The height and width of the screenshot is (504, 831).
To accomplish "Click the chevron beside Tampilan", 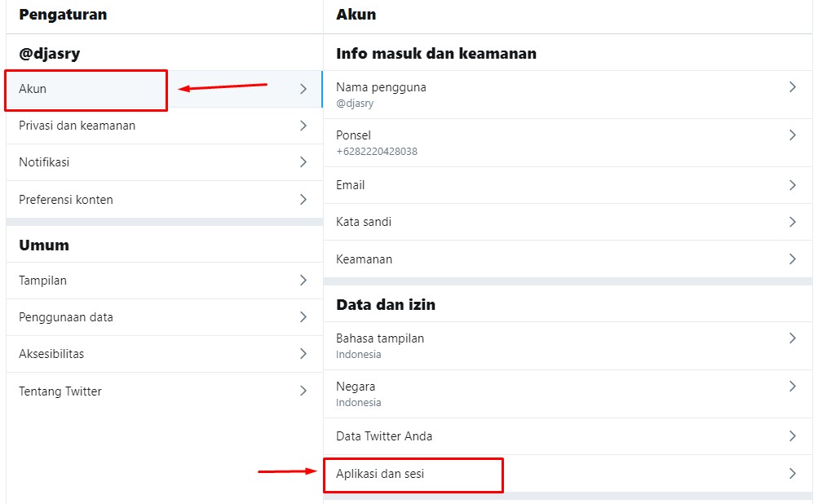I will click(x=303, y=281).
